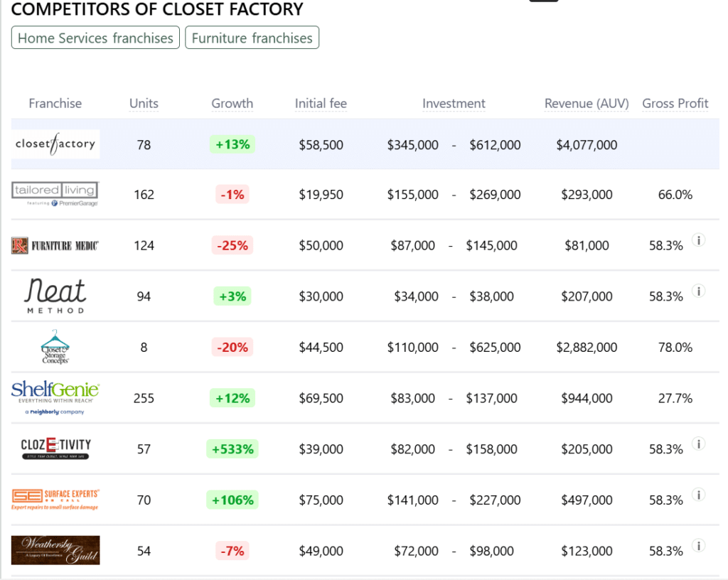This screenshot has height=580, width=728.
Task: Click the Competitors of Closet Factory heading
Action: click(x=157, y=9)
